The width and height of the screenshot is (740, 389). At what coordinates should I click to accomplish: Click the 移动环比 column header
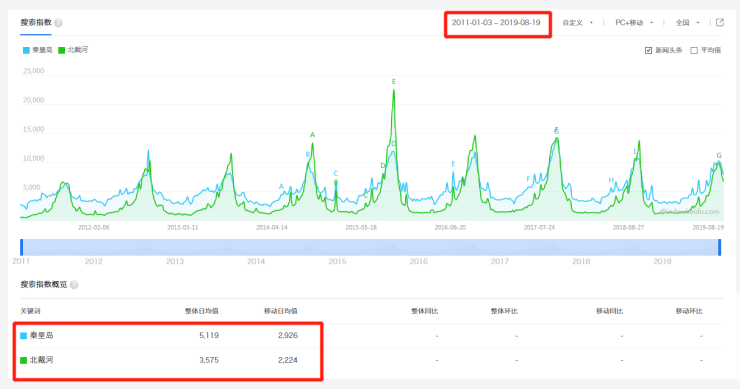689,311
